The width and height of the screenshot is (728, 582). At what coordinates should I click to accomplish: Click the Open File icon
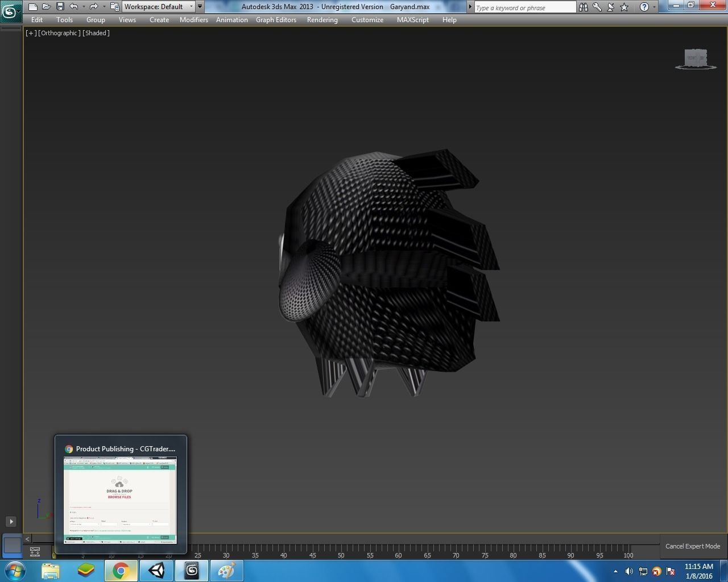tap(47, 7)
